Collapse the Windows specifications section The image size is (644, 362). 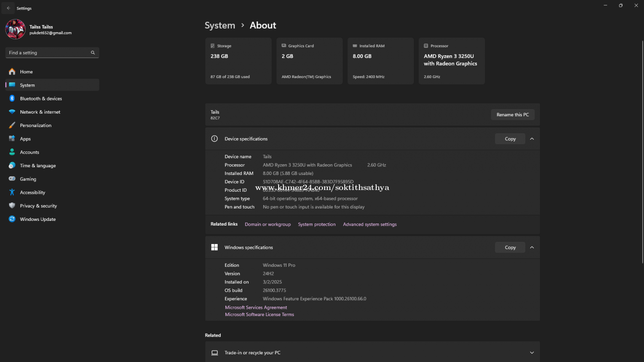coord(532,247)
